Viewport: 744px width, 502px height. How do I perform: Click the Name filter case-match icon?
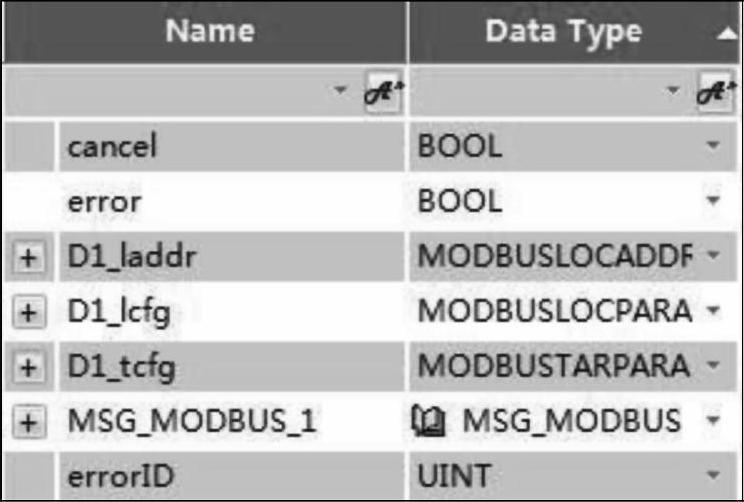(382, 92)
